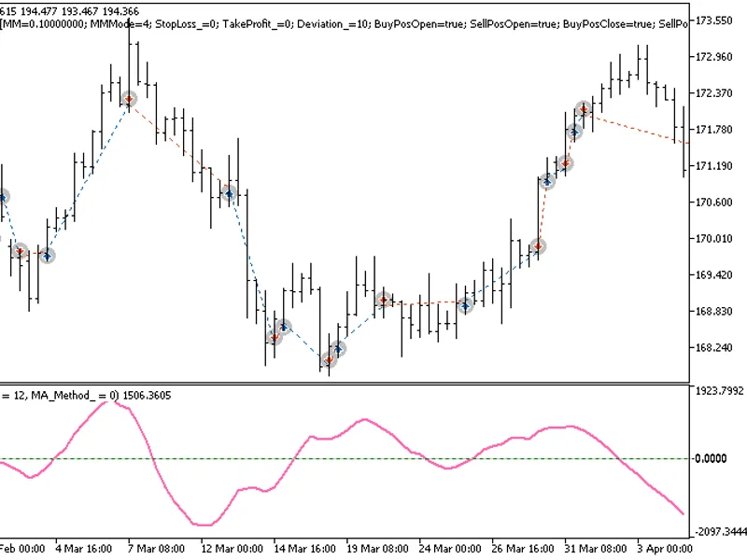Select the 24 Mar 00:00 date label
The height and width of the screenshot is (560, 747).
pyautogui.click(x=450, y=549)
